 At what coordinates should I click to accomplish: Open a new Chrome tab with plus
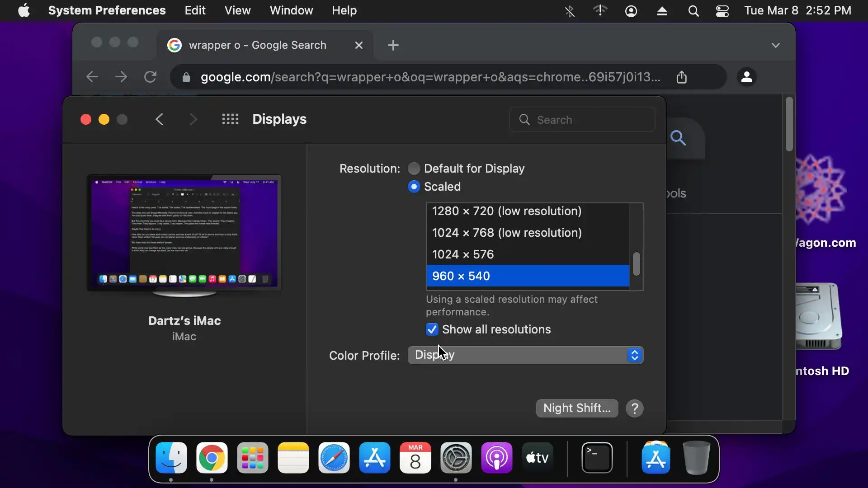pos(393,45)
